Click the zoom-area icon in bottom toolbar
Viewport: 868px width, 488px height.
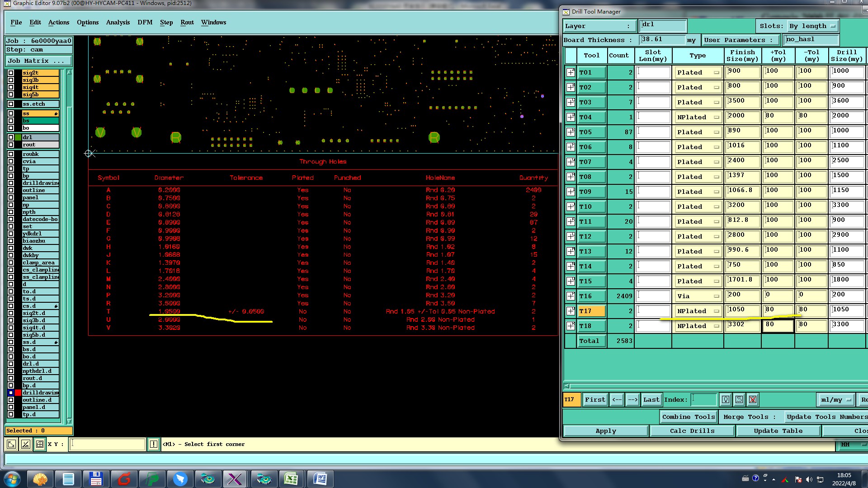(11, 444)
